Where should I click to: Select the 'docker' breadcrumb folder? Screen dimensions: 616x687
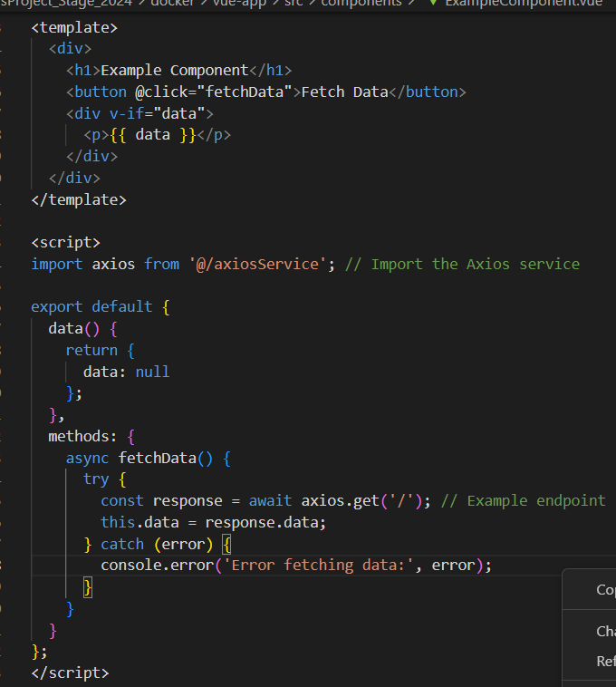[172, 3]
